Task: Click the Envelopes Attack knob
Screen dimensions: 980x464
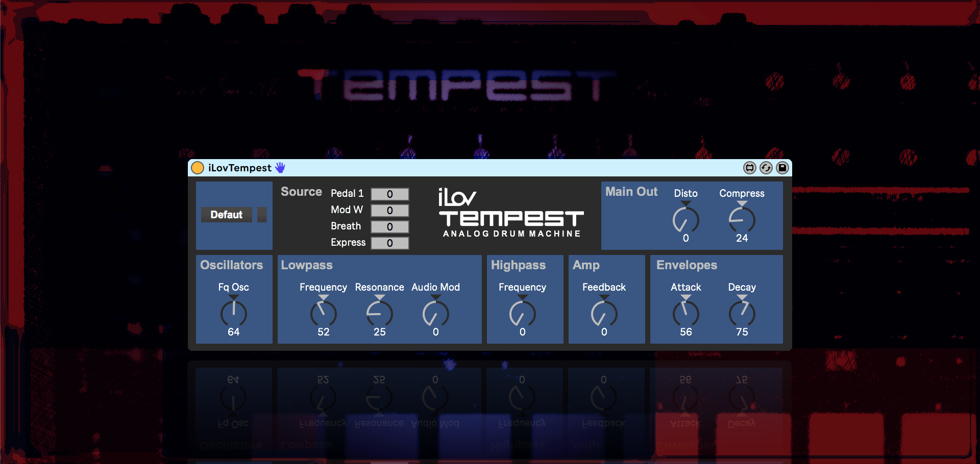Action: [685, 314]
